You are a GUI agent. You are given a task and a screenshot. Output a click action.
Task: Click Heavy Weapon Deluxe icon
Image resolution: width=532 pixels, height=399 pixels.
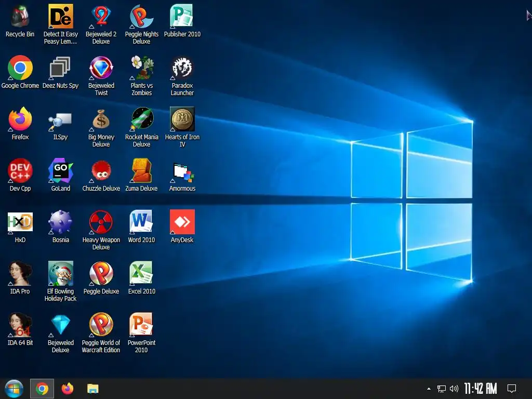(101, 230)
